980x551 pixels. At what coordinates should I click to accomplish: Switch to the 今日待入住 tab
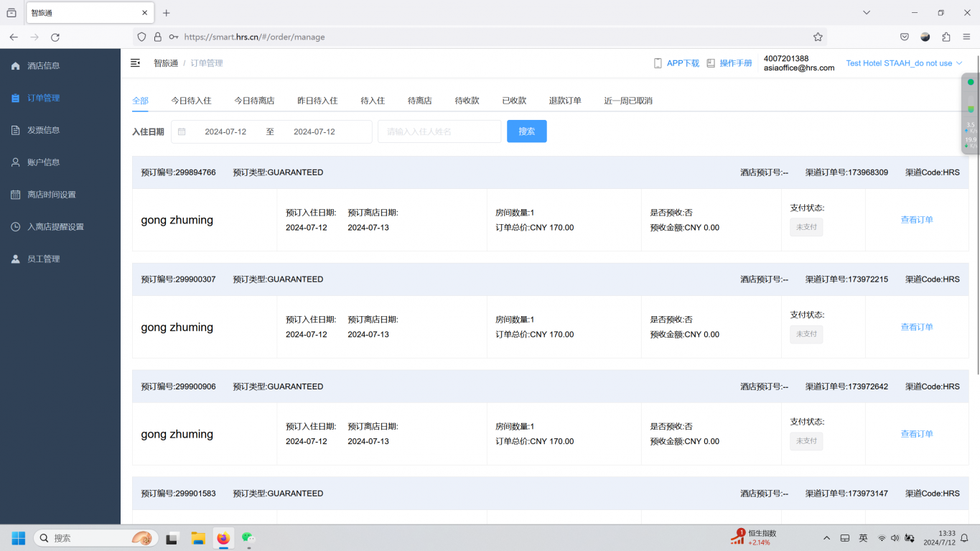191,101
